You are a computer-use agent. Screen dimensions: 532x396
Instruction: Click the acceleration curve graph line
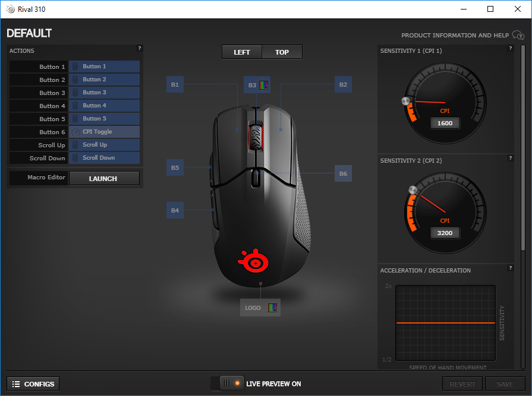(445, 323)
